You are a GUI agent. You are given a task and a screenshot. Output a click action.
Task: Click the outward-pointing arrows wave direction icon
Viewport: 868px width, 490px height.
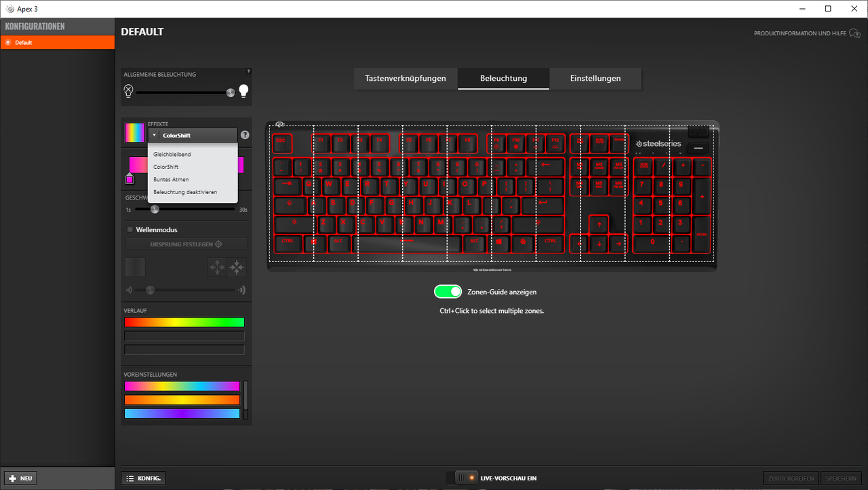click(x=217, y=267)
